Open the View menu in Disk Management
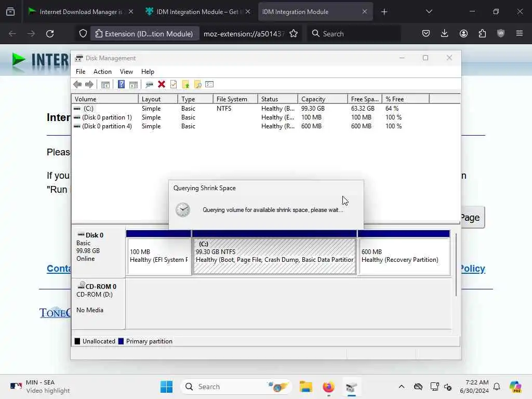Viewport: 532px width, 399px height. pos(126,72)
